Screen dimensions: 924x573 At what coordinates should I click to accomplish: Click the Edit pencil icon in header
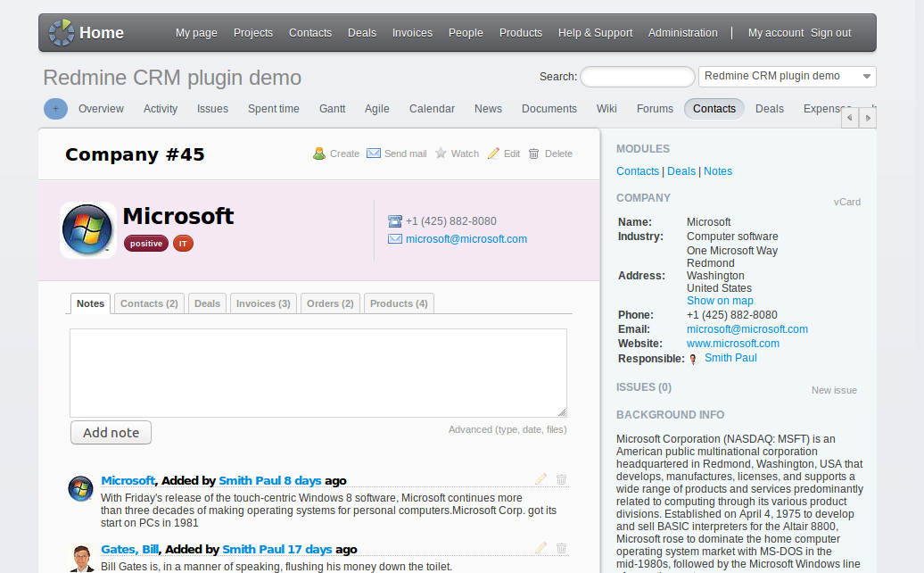pos(494,154)
